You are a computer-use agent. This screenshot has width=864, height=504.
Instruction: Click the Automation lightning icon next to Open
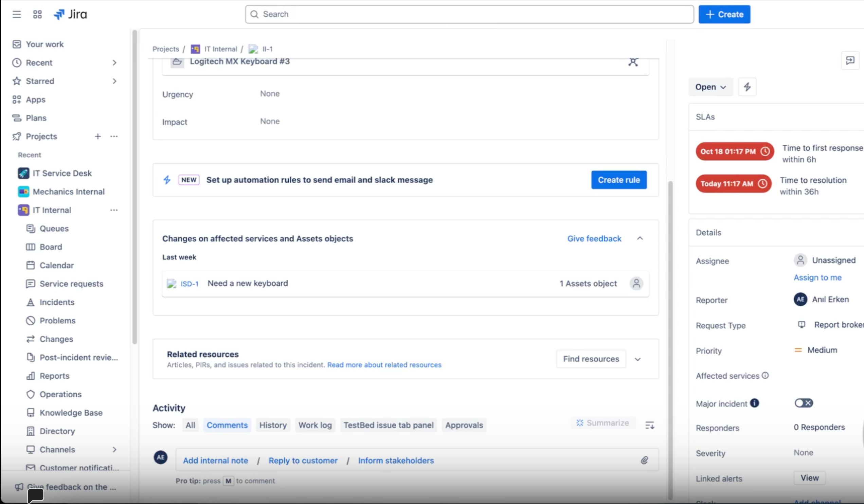point(747,87)
